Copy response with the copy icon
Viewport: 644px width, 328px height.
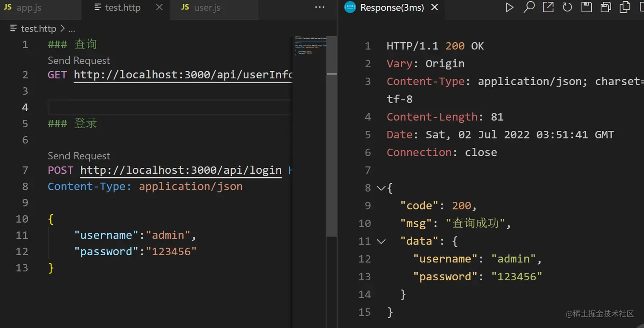(625, 7)
